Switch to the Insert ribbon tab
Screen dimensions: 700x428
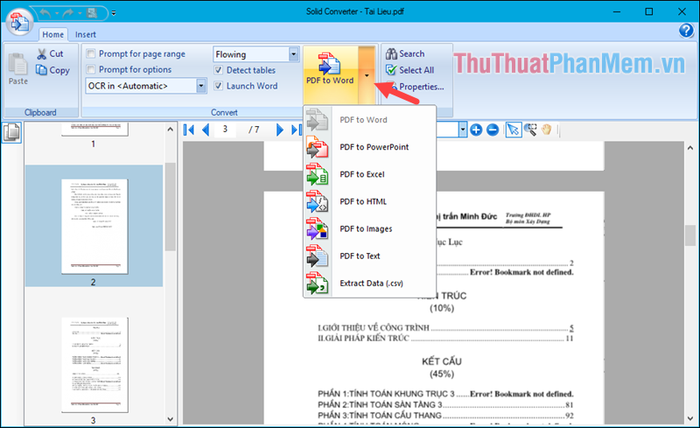85,34
